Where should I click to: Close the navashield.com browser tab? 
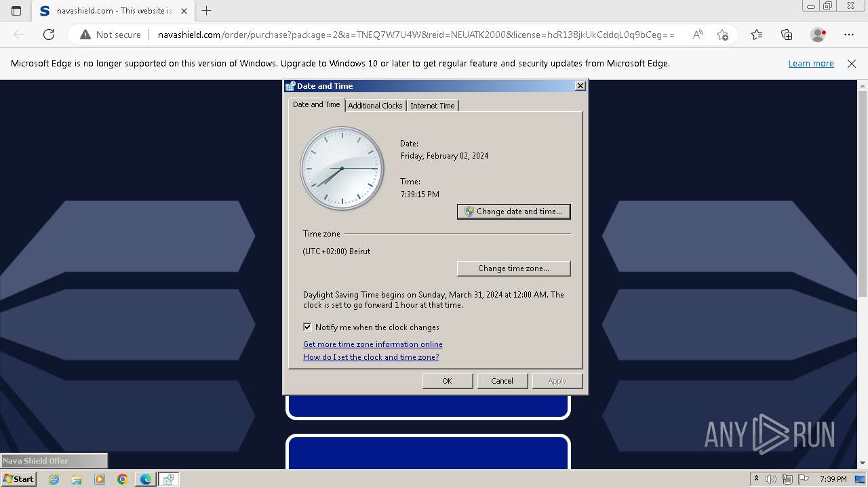(x=184, y=11)
